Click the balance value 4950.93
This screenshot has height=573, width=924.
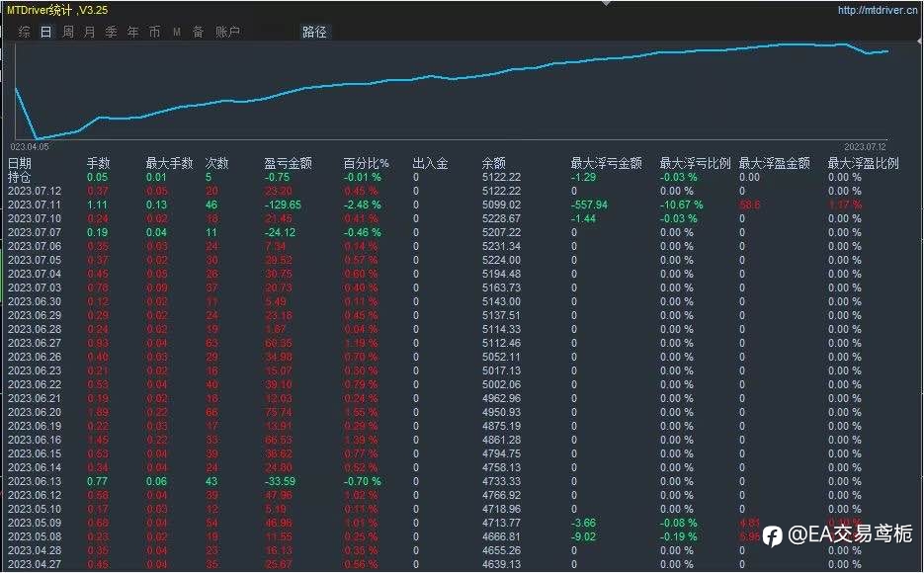[x=501, y=412]
